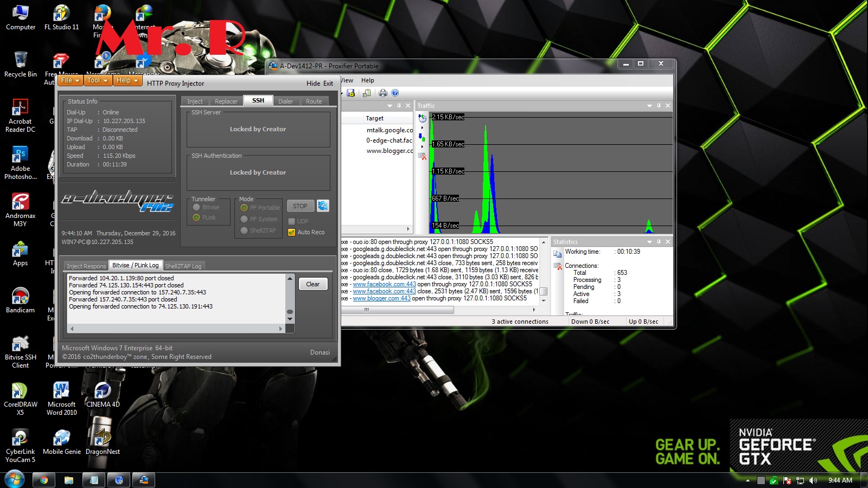Open the Tool dropdown menu in HTTP Proxy Injector
Viewport: 868px width, 488px height.
98,80
